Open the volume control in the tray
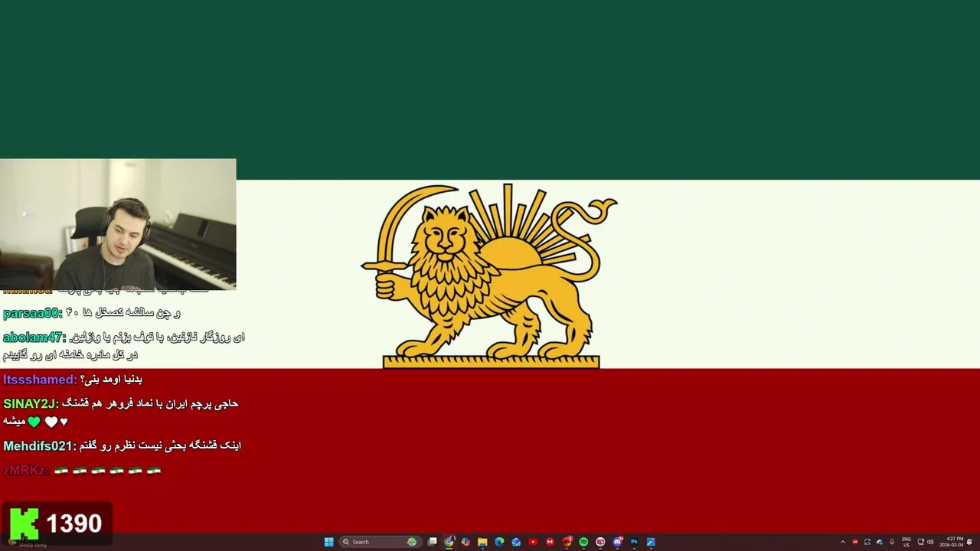This screenshot has height=551, width=980. tap(931, 542)
